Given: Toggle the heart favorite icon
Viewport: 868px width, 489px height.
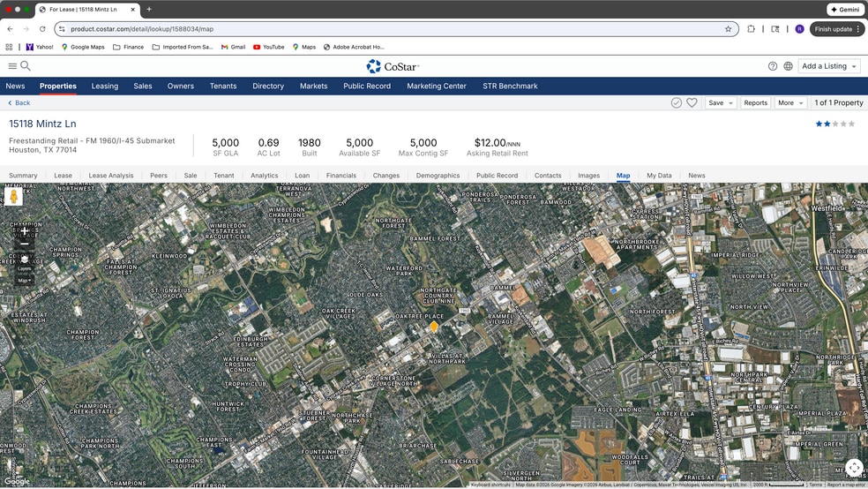Looking at the screenshot, I should tap(692, 103).
